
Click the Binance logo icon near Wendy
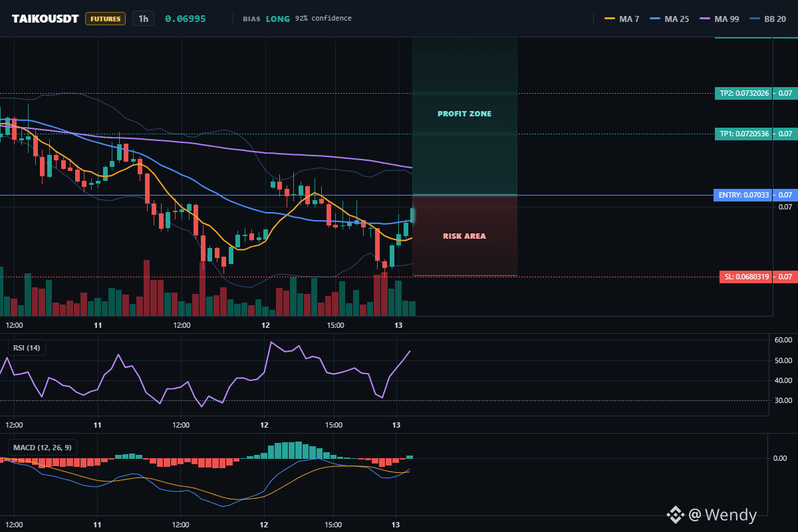[x=676, y=514]
